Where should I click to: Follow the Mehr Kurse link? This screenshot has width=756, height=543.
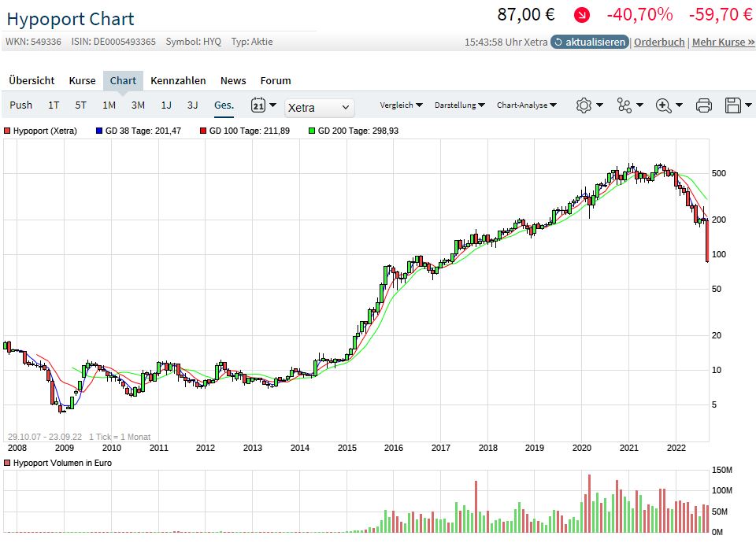click(723, 42)
